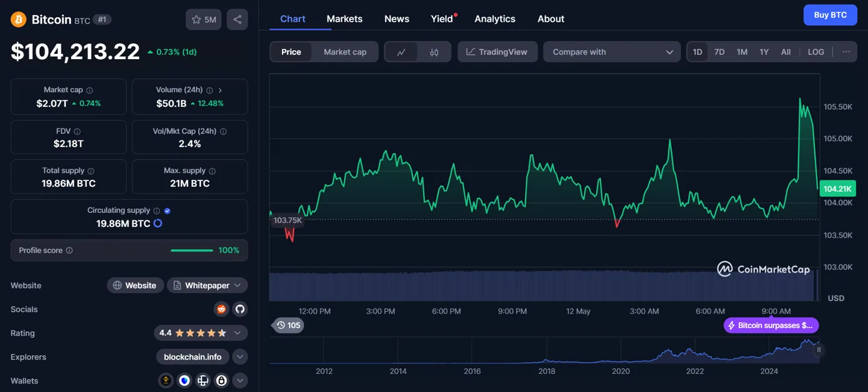Image resolution: width=868 pixels, height=392 pixels.
Task: Open Bitcoin GitHub social icon
Action: tap(240, 309)
